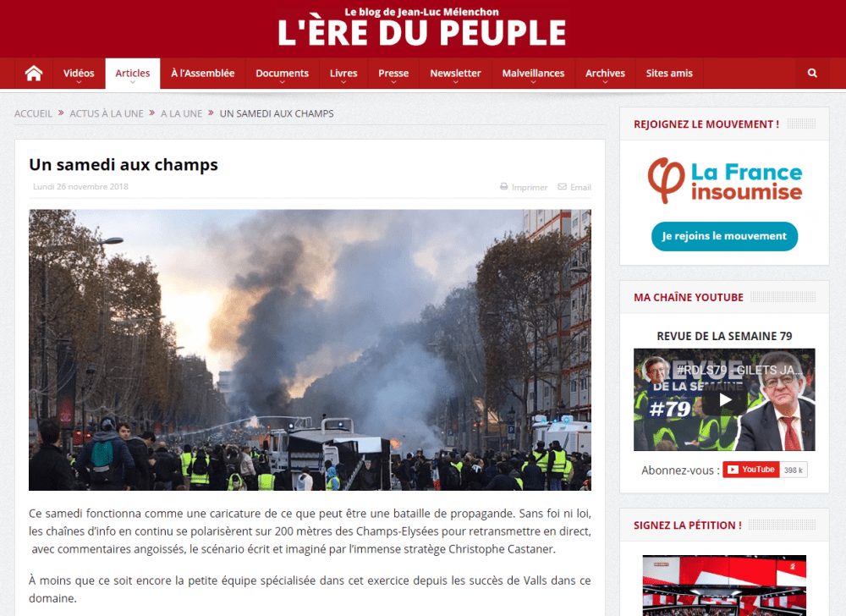Screen dimensions: 846x616
Task: Play the Revue de la semaine video
Action: (x=724, y=399)
